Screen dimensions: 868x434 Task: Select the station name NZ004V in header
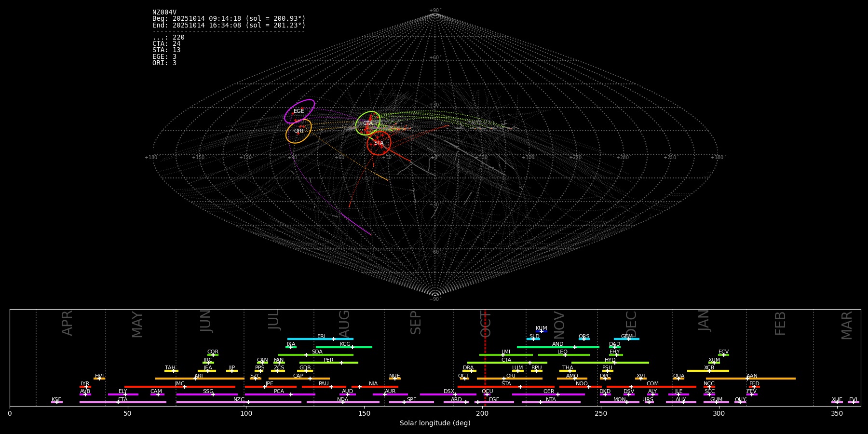click(x=164, y=13)
